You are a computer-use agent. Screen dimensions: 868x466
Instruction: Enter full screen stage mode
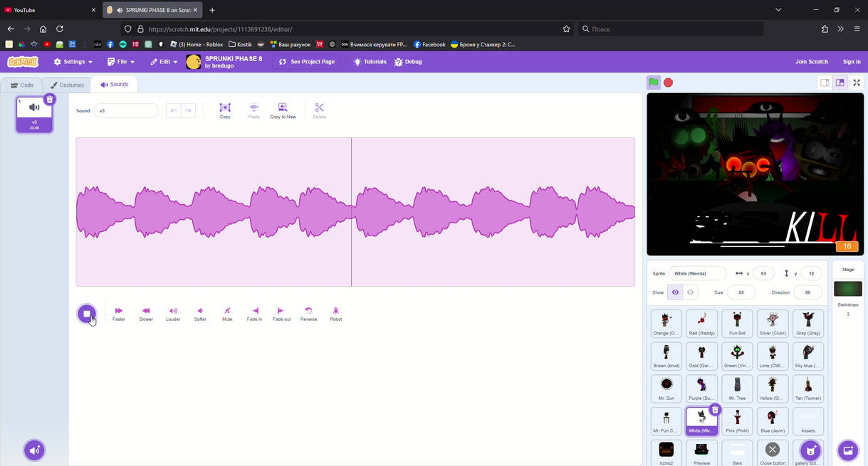coord(857,83)
